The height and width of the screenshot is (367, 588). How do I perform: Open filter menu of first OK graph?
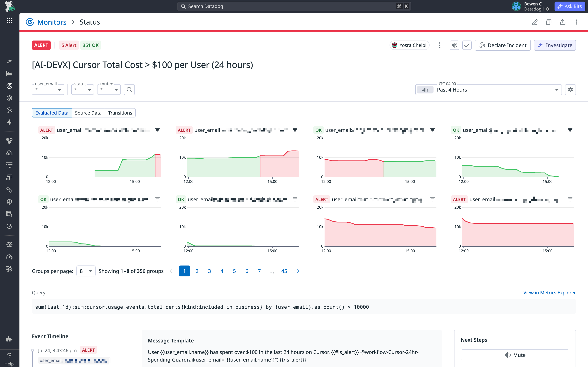tap(432, 130)
